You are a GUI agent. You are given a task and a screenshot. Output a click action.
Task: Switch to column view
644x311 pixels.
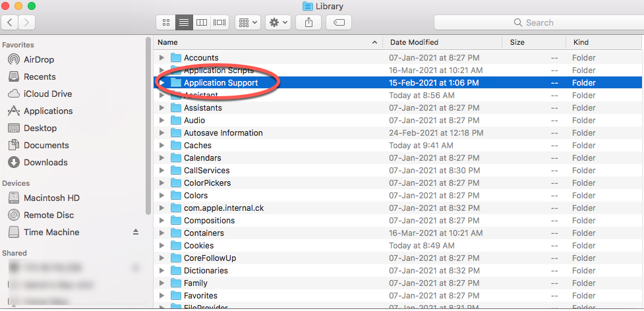click(201, 22)
